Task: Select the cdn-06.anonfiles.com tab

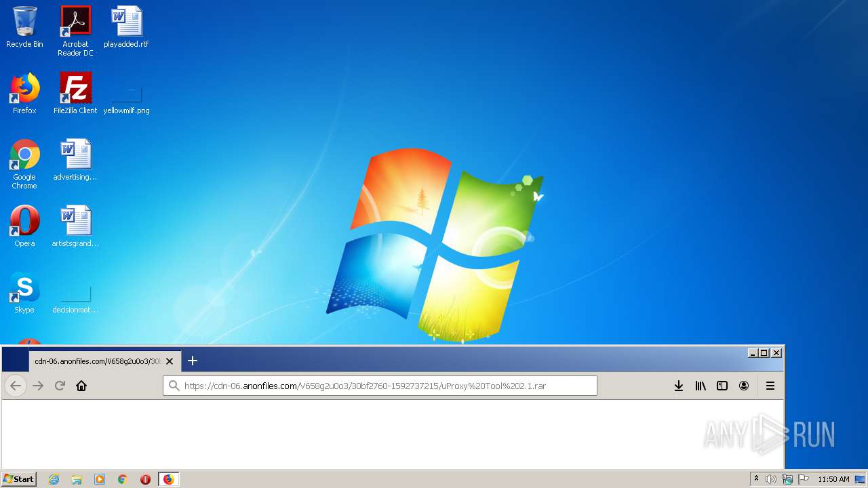Action: pos(97,361)
